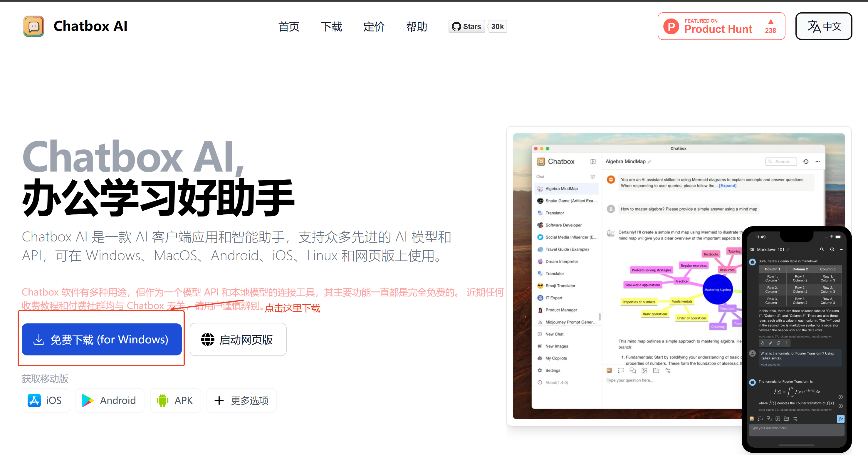This screenshot has width=868, height=455.
Task: Open the 中文 language switcher
Action: [824, 26]
